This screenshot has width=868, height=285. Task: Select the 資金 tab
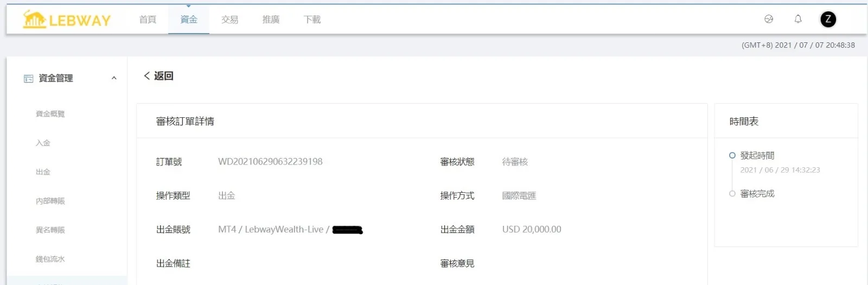[189, 20]
